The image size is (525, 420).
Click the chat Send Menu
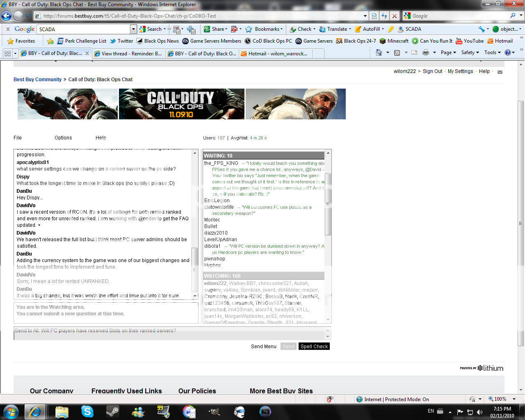point(264,347)
